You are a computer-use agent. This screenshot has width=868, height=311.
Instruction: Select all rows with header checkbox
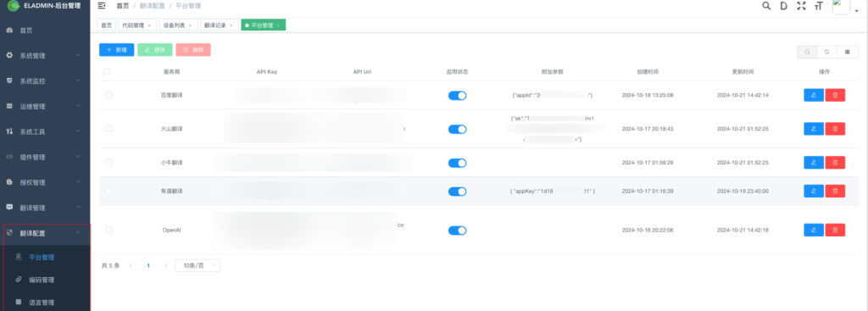107,71
